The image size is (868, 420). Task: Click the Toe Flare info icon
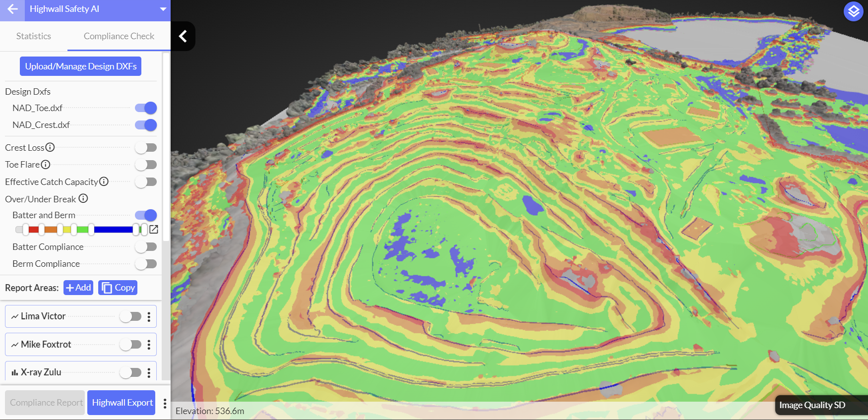click(46, 164)
